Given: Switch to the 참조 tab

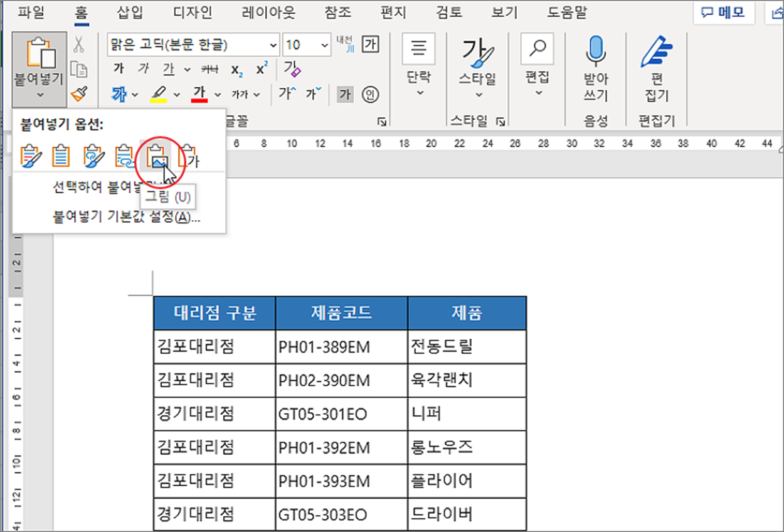Looking at the screenshot, I should click(338, 12).
